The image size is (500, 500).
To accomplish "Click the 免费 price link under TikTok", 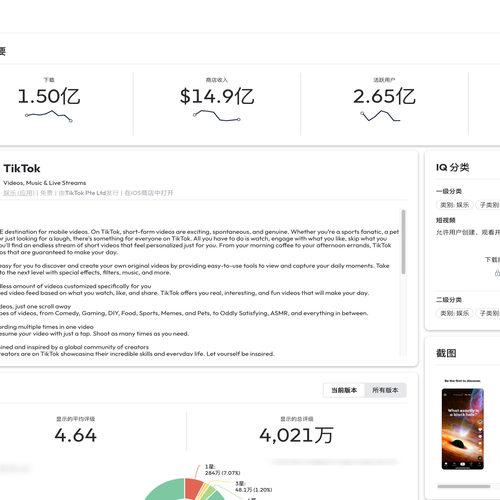I will click(47, 193).
